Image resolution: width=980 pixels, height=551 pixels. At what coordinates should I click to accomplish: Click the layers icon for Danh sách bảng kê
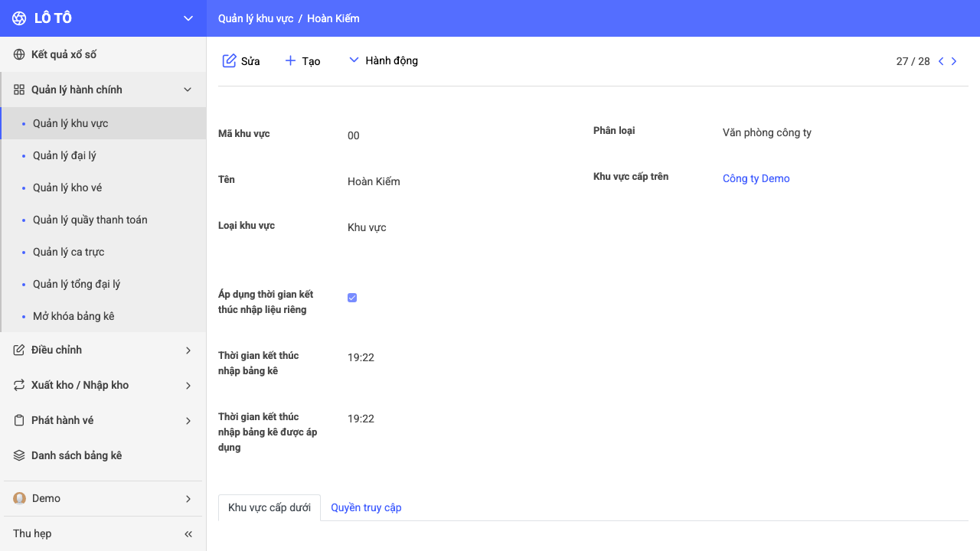coord(19,455)
